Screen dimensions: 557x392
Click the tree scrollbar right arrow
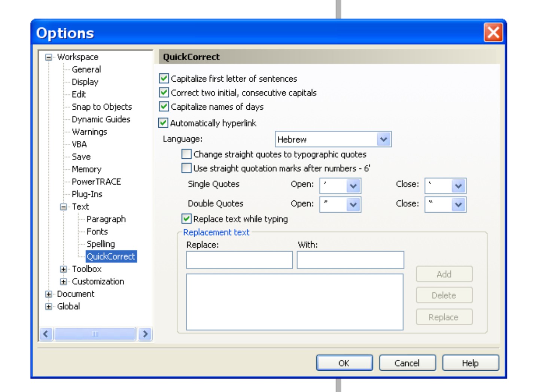(x=145, y=334)
